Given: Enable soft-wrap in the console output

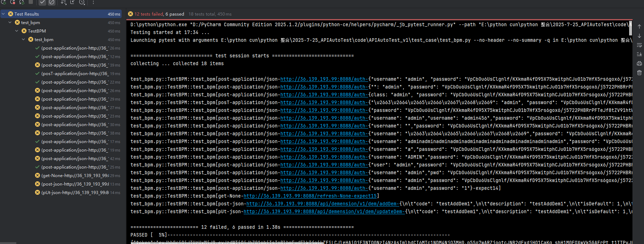Looking at the screenshot, I should (x=639, y=45).
